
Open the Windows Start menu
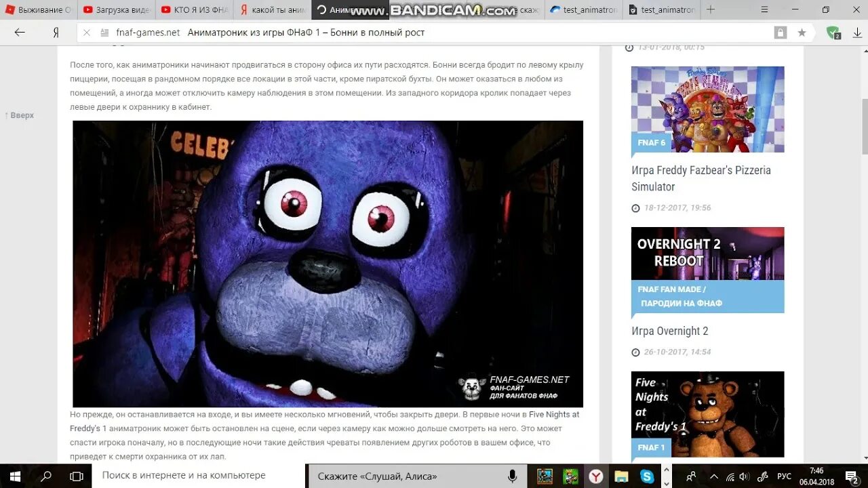(15, 476)
